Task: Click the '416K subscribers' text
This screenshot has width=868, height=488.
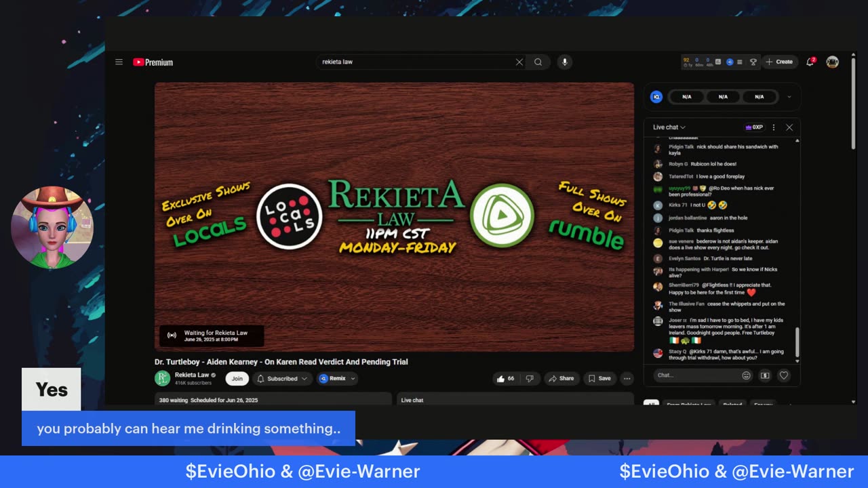Action: [x=194, y=383]
